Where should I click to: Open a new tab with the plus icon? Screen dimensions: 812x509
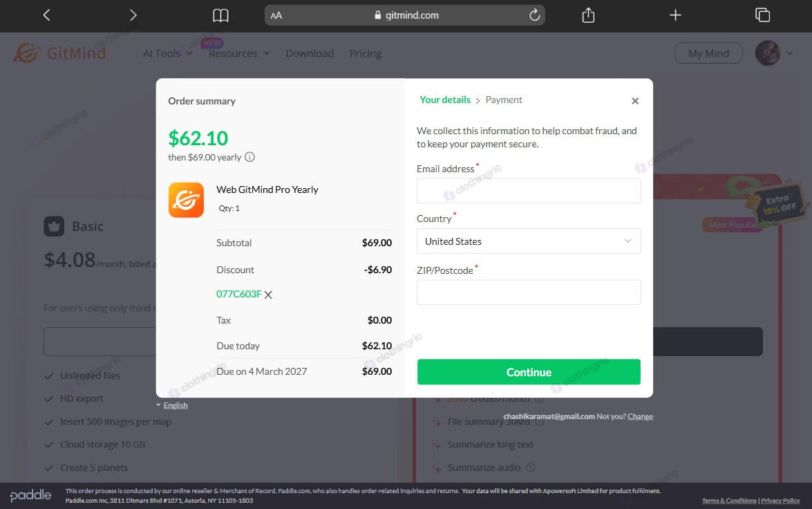675,15
